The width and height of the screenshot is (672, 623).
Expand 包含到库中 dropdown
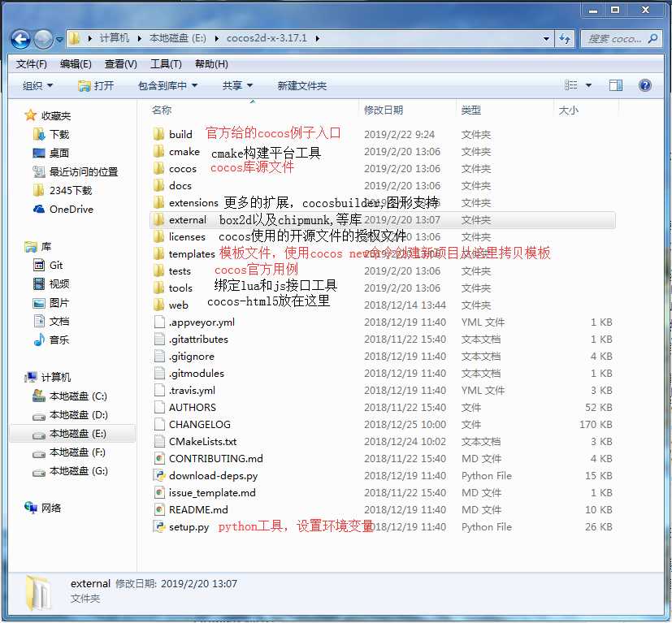167,86
